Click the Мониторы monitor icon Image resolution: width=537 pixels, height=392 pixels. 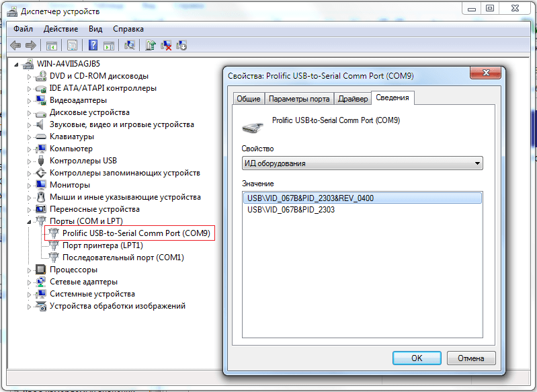(x=41, y=185)
